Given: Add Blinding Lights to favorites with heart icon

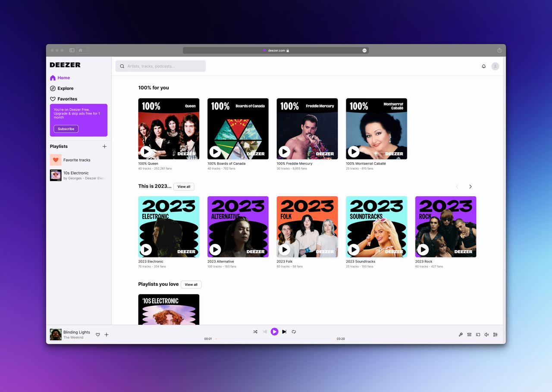Looking at the screenshot, I should [98, 335].
